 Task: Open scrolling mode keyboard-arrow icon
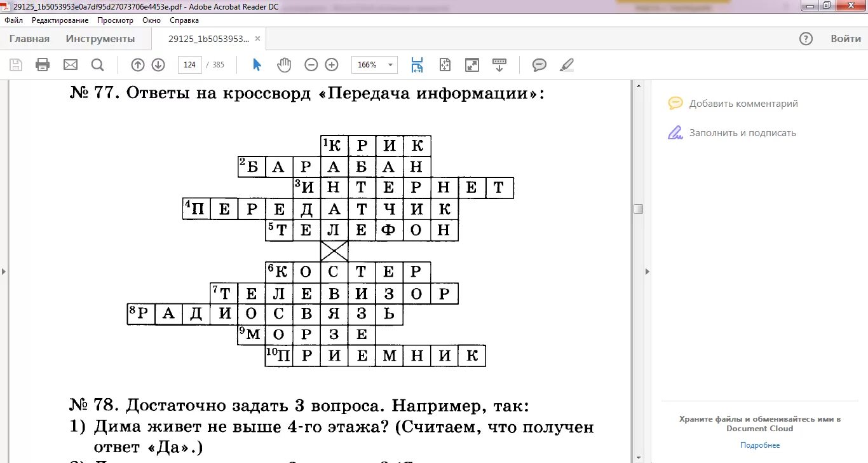pyautogui.click(x=499, y=64)
